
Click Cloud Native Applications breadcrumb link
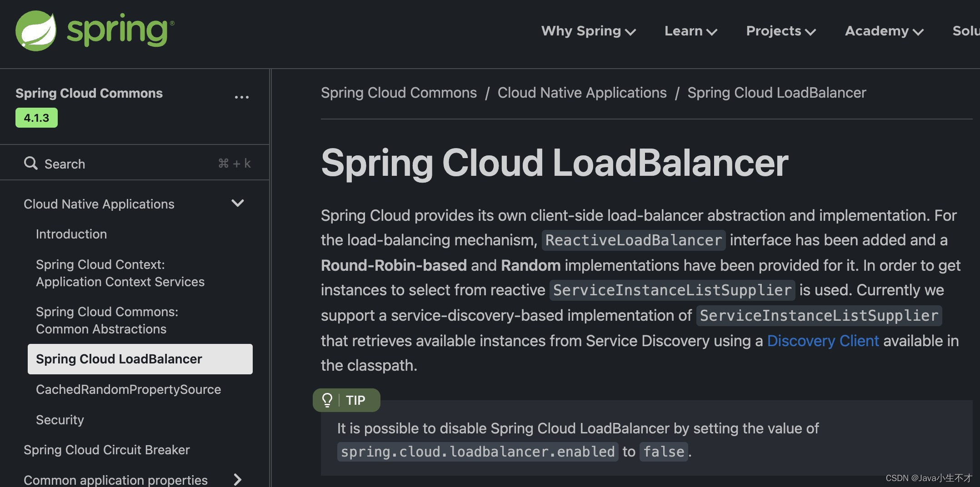pyautogui.click(x=582, y=93)
